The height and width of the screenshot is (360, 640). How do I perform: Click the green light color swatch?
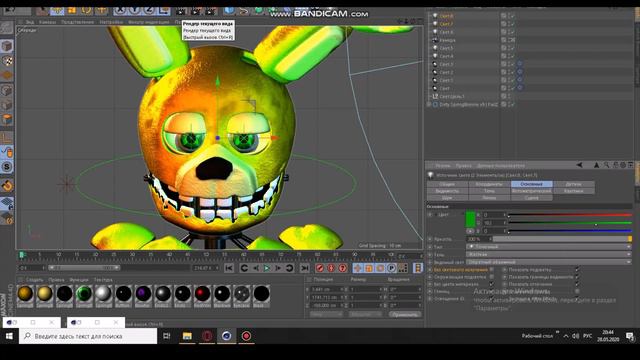click(x=471, y=219)
